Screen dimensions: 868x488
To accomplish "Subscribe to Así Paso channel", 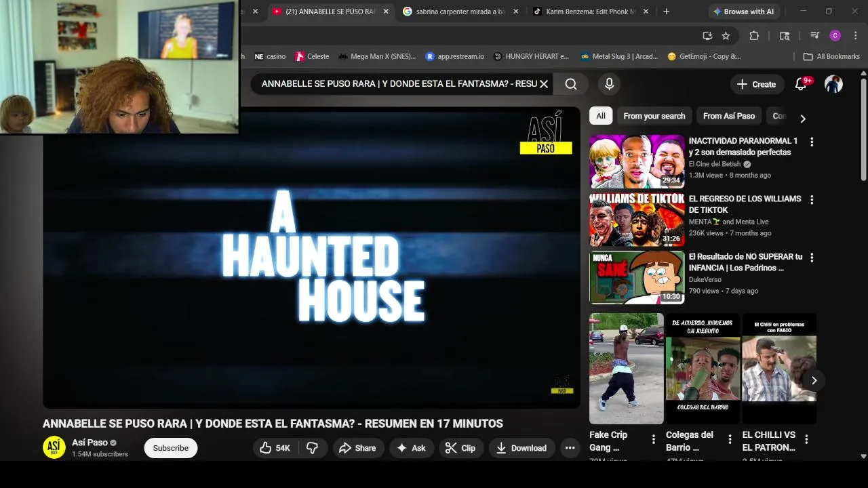I will (171, 448).
